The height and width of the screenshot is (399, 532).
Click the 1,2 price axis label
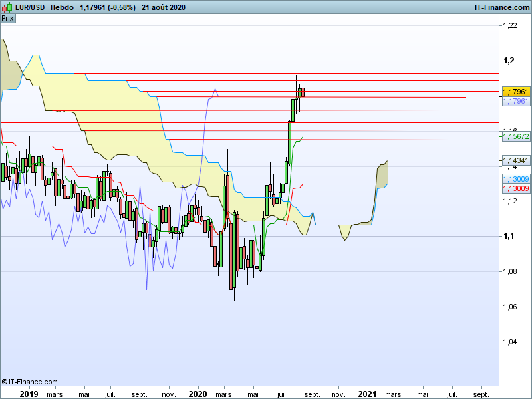tap(509, 61)
